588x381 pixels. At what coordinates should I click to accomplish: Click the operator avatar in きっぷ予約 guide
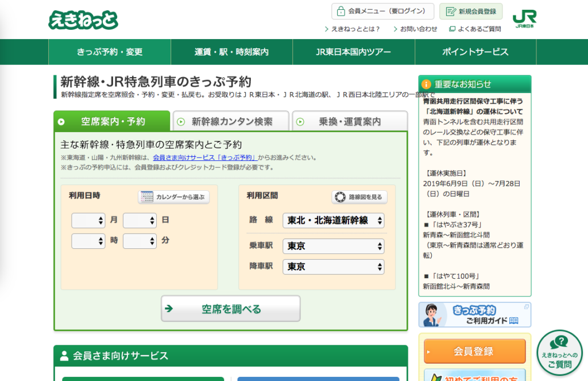pos(432,315)
